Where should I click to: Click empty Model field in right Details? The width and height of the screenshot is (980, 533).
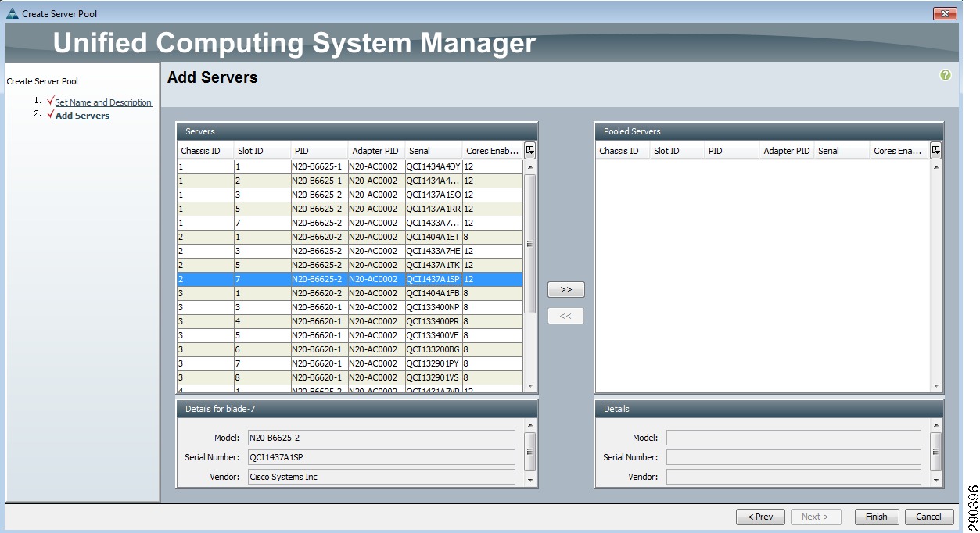[x=794, y=438]
